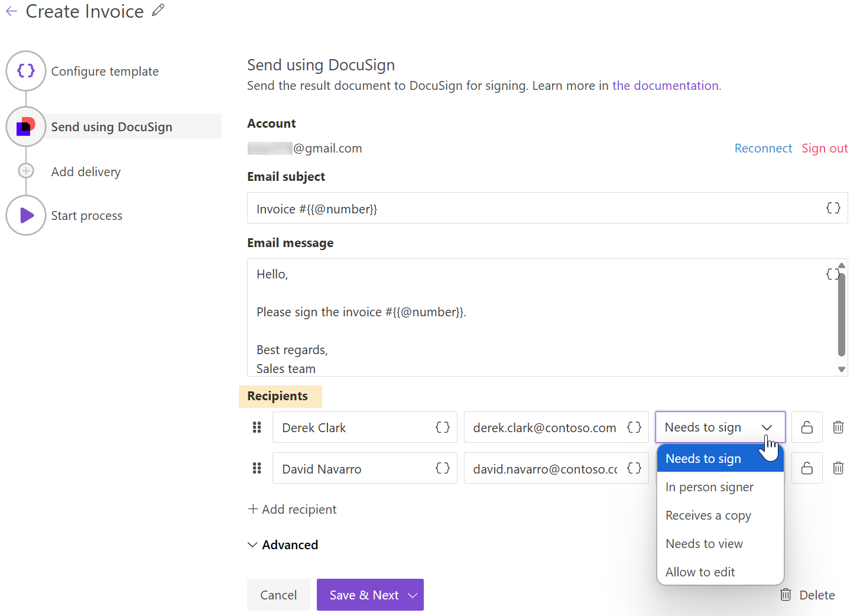This screenshot has width=860, height=616.
Task: Click Reconnect account link
Action: point(763,148)
